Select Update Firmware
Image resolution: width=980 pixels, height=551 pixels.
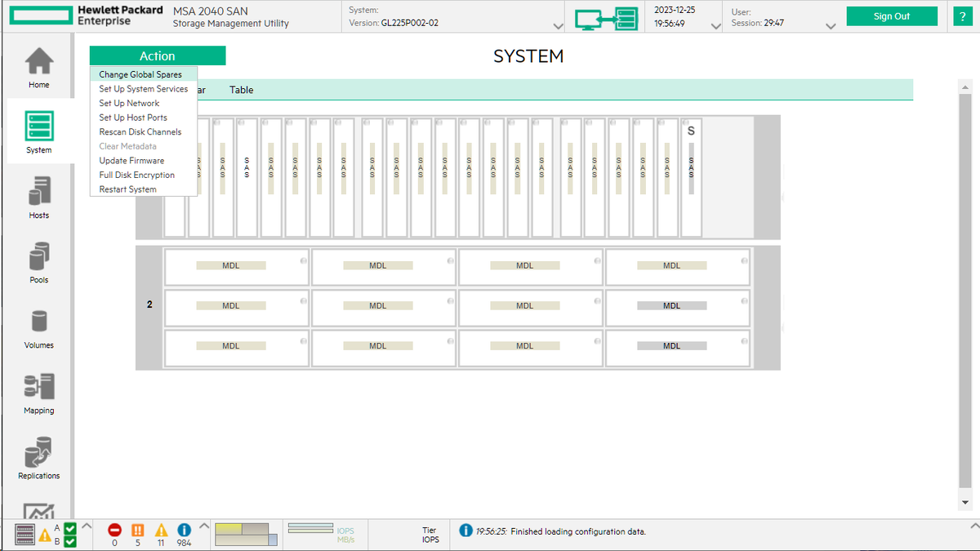coord(144,161)
